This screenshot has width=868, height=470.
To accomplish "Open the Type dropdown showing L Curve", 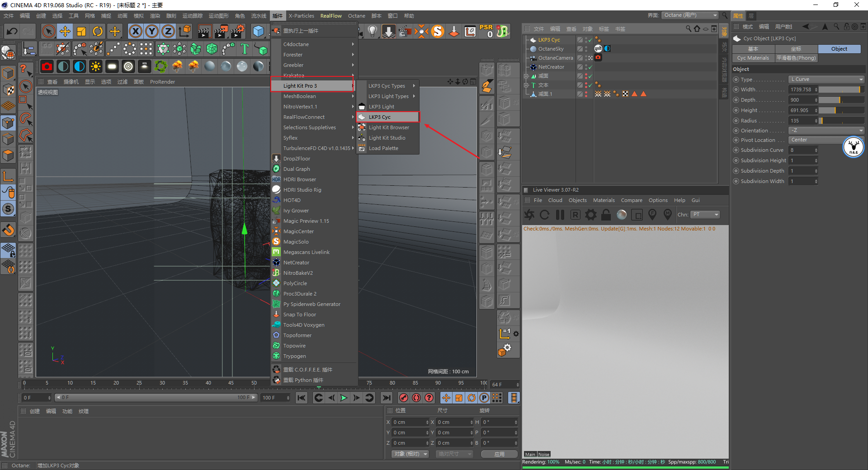I will pos(826,79).
